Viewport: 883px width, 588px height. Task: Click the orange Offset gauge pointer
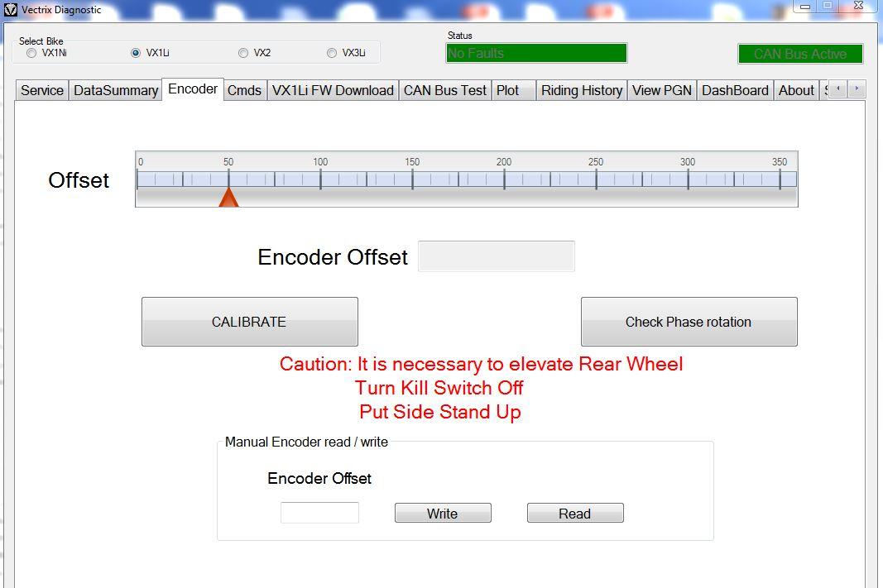click(x=228, y=198)
